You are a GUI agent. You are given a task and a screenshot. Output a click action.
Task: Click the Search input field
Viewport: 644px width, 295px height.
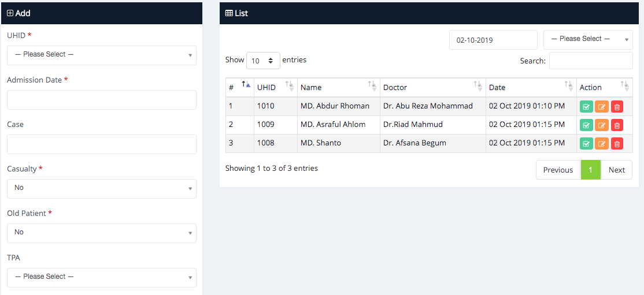[x=590, y=61]
